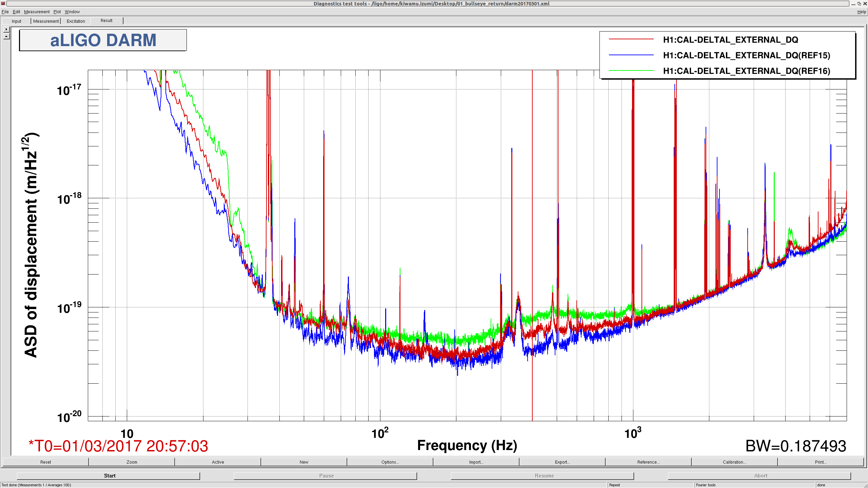Maximize the Diagnostics test tools window
Viewport: 868px width, 488px height.
[859, 3]
